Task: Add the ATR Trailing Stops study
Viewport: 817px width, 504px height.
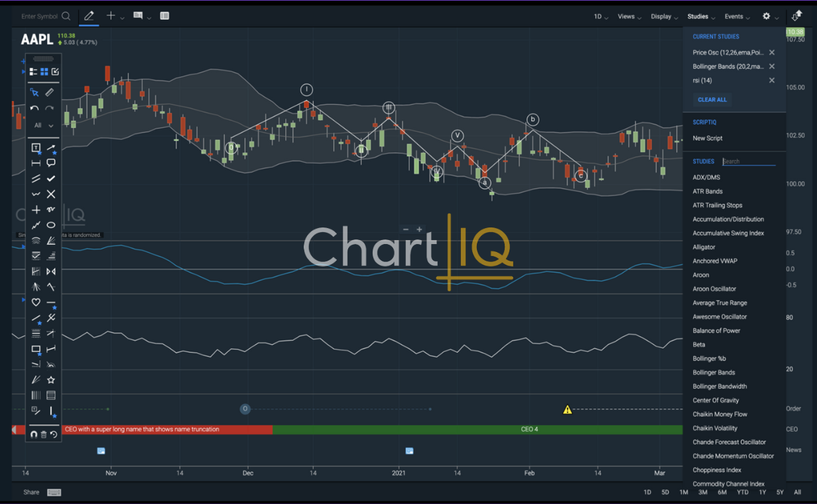Action: coord(718,206)
